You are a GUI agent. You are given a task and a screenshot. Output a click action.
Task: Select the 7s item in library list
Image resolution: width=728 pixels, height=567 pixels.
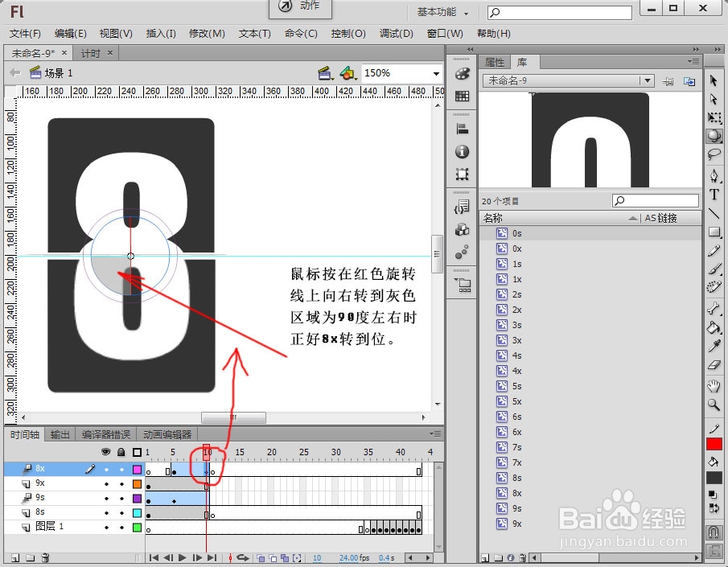click(x=516, y=447)
